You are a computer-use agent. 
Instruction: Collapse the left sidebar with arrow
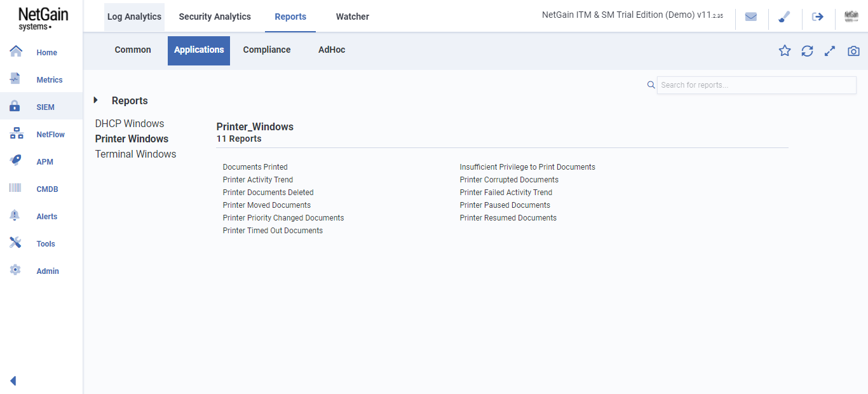click(x=13, y=381)
